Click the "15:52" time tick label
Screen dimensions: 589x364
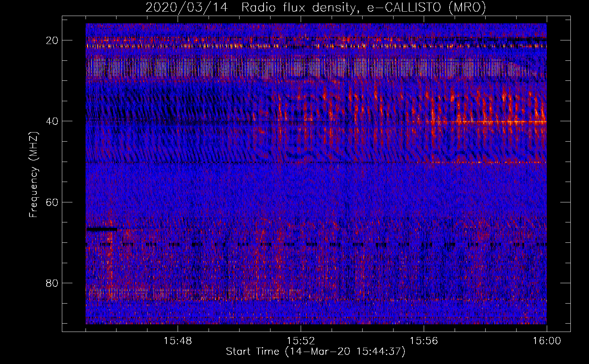pyautogui.click(x=301, y=341)
